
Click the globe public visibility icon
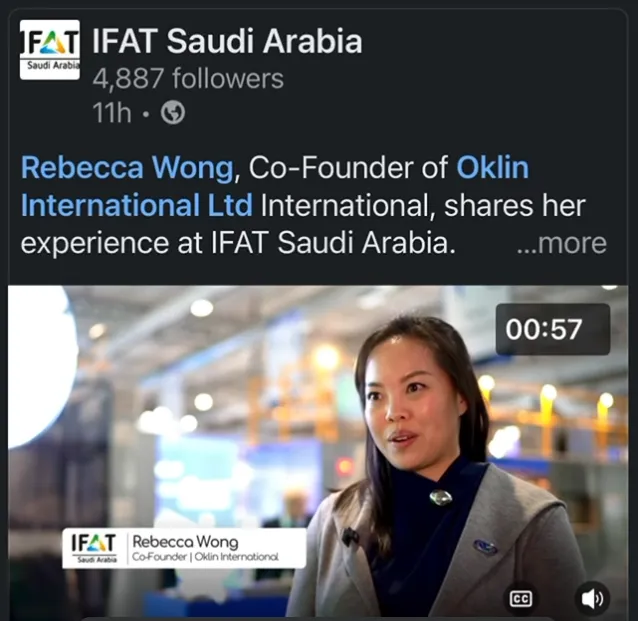click(173, 113)
